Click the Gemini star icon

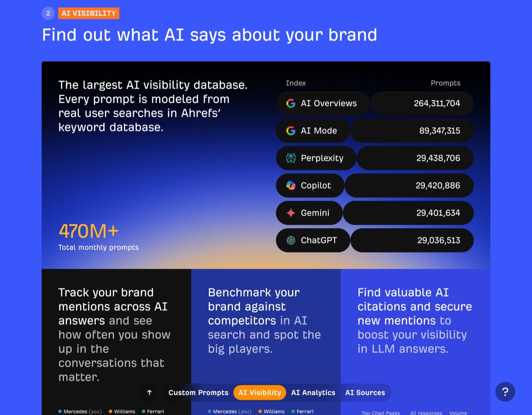click(291, 213)
